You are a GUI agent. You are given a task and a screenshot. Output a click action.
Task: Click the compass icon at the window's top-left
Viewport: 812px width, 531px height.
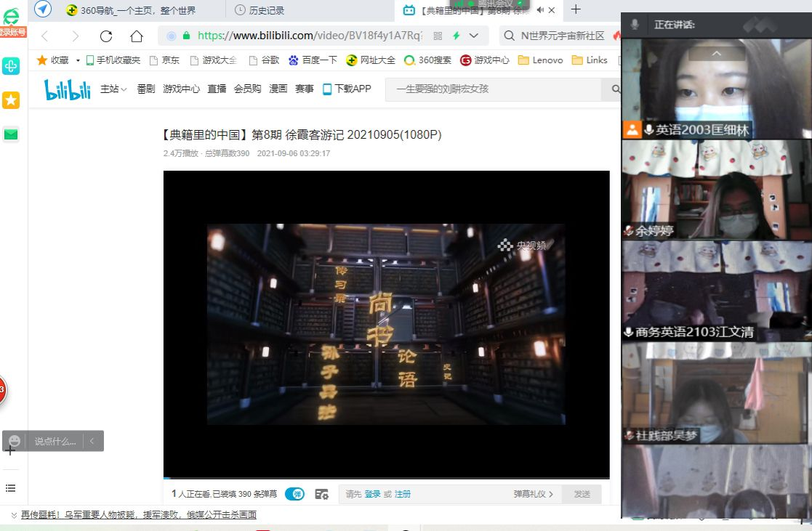[43, 9]
